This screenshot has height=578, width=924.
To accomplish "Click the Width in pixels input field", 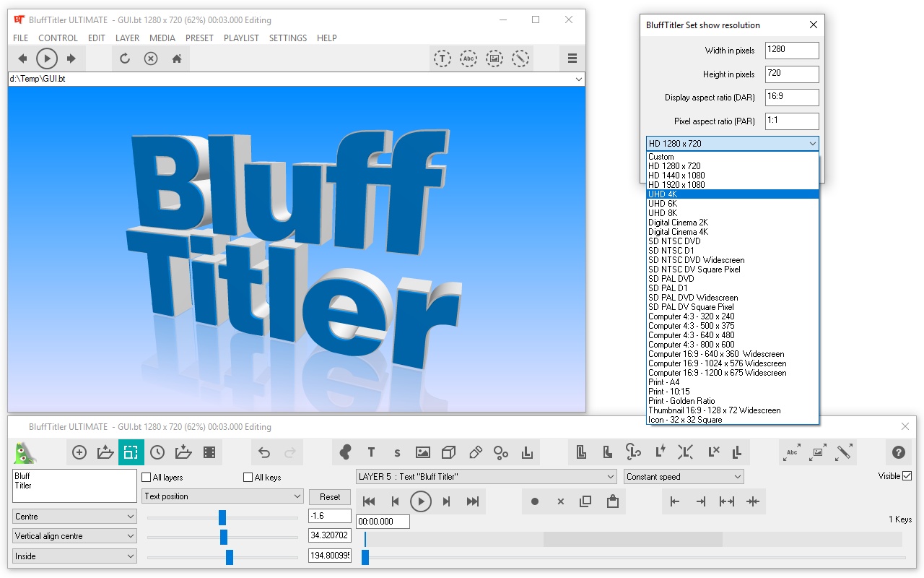I will (x=791, y=51).
